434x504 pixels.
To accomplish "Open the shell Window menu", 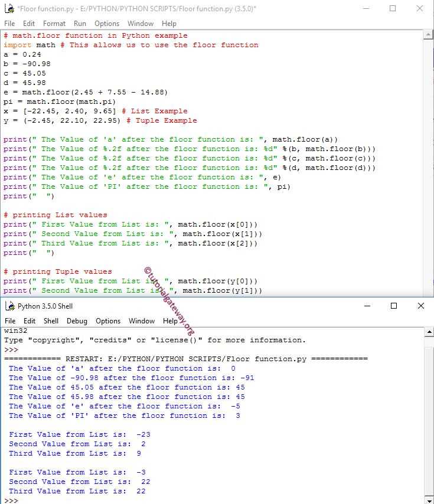I will (142, 321).
